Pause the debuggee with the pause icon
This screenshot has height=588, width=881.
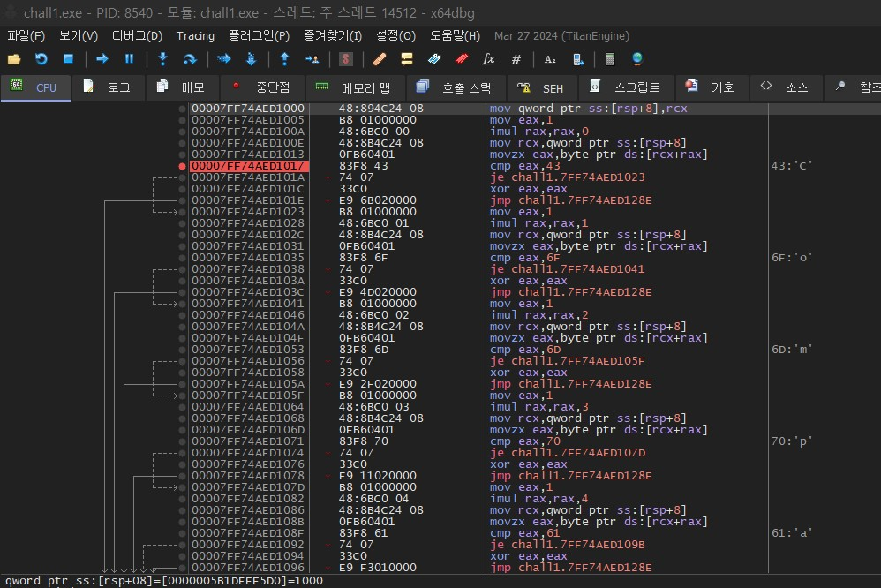point(128,59)
